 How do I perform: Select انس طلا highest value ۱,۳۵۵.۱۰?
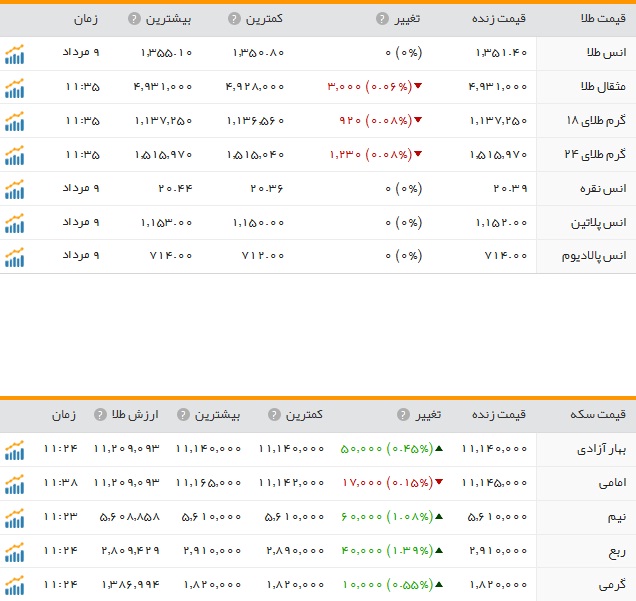tap(166, 53)
